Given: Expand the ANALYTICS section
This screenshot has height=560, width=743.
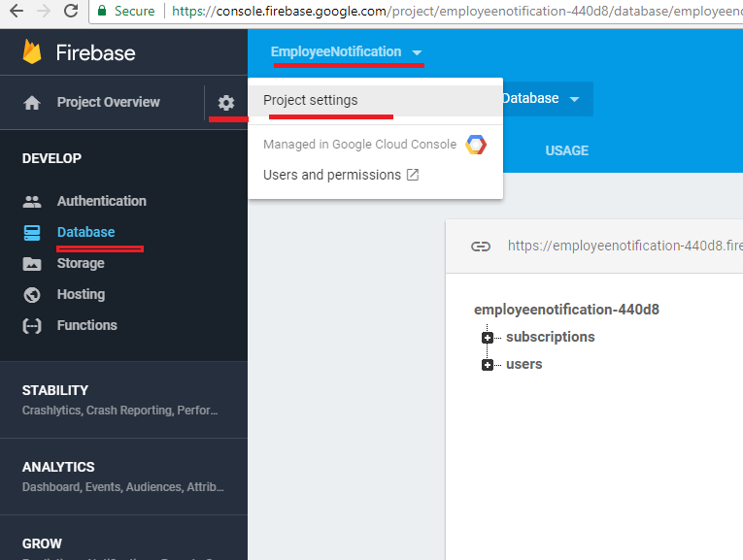Looking at the screenshot, I should pos(123,477).
